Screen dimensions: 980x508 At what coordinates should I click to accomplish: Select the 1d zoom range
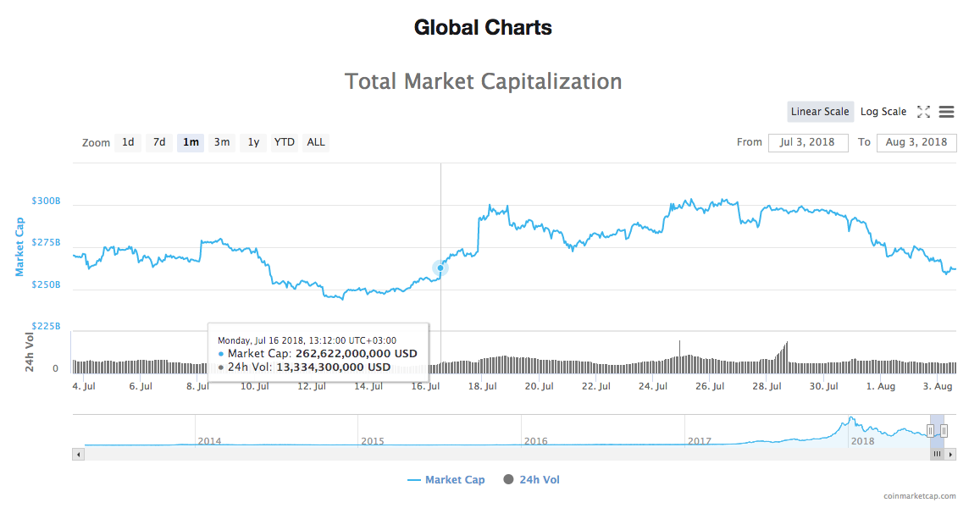coord(128,142)
